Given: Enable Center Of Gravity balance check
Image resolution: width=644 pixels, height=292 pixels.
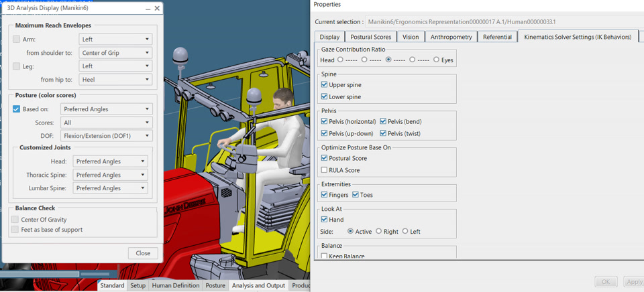Looking at the screenshot, I should (15, 220).
